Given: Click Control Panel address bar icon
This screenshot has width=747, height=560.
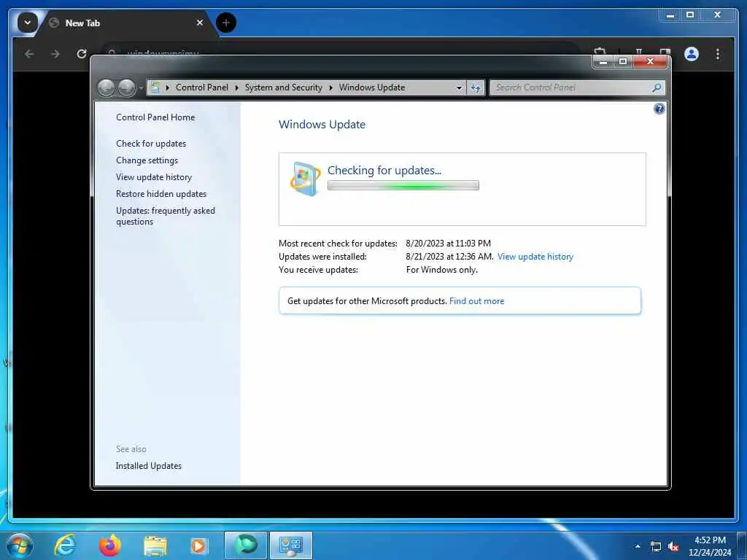Looking at the screenshot, I should [155, 87].
